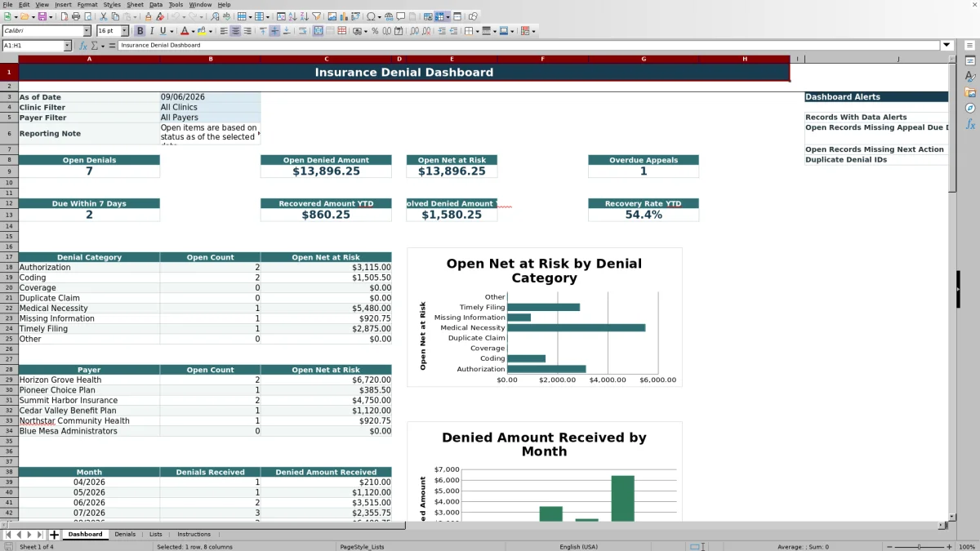Click the Save document icon
Screen dimensions: 980x551
coord(42,16)
